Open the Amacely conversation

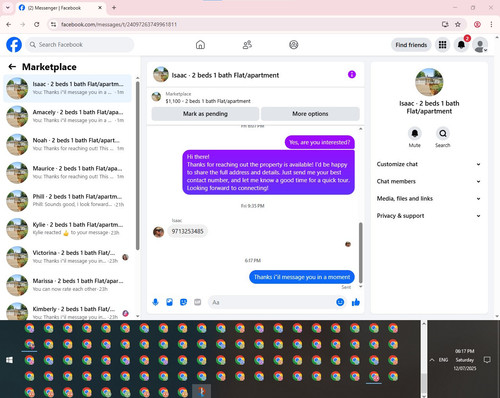click(67, 116)
